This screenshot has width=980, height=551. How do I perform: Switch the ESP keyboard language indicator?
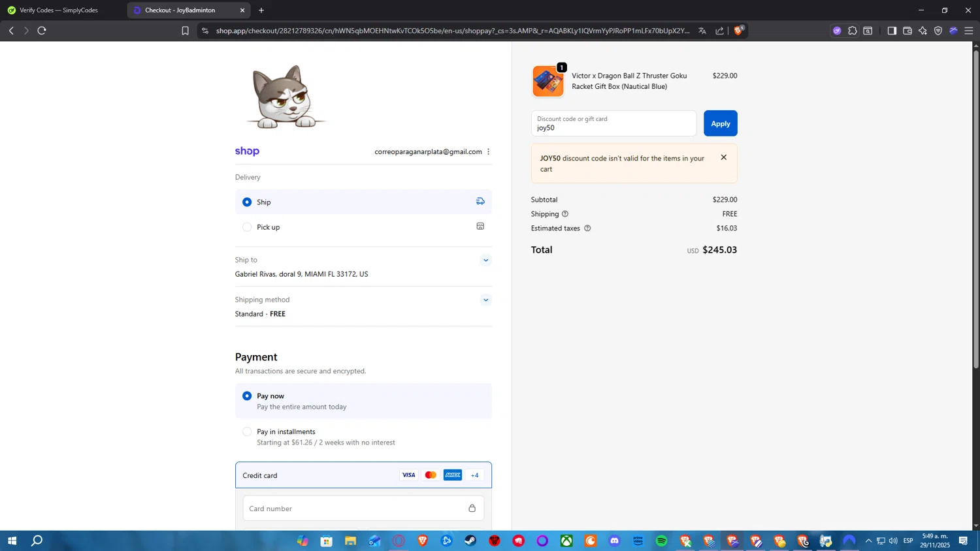click(908, 541)
